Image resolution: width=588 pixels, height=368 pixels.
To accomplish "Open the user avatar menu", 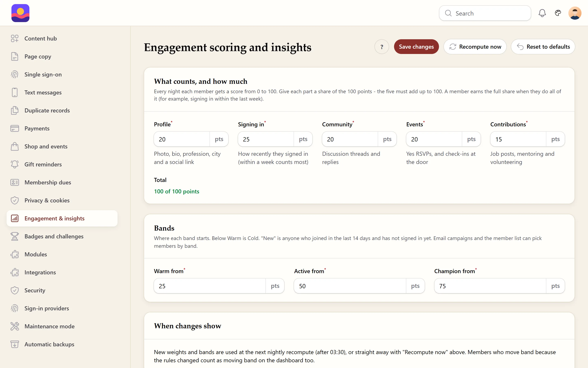I will [575, 13].
